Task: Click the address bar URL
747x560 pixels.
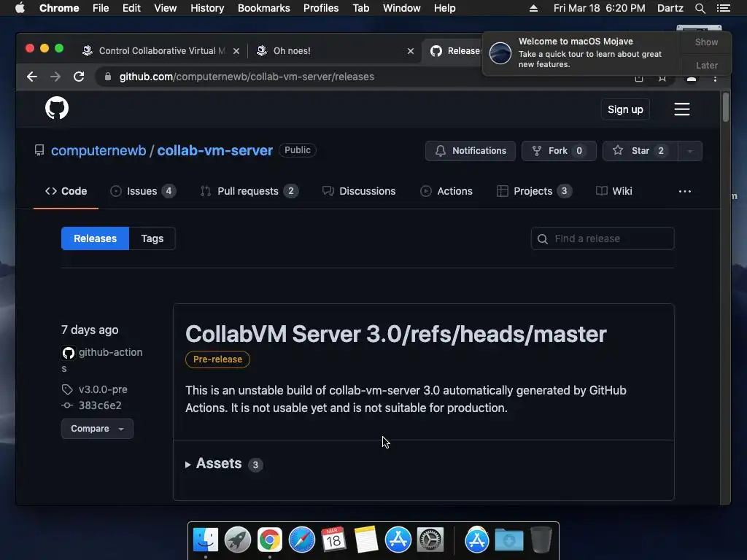Action: pos(247,77)
